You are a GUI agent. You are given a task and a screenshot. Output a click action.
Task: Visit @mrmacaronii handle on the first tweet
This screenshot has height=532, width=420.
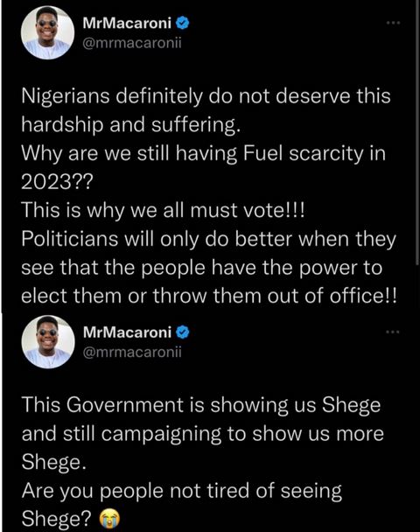(x=132, y=43)
